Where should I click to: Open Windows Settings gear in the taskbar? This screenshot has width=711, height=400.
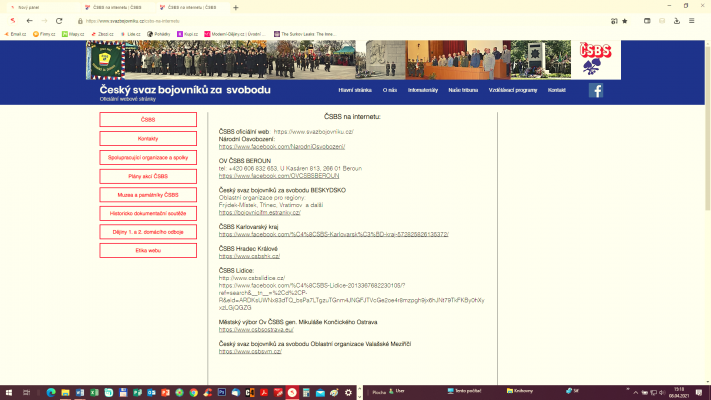pos(348,393)
